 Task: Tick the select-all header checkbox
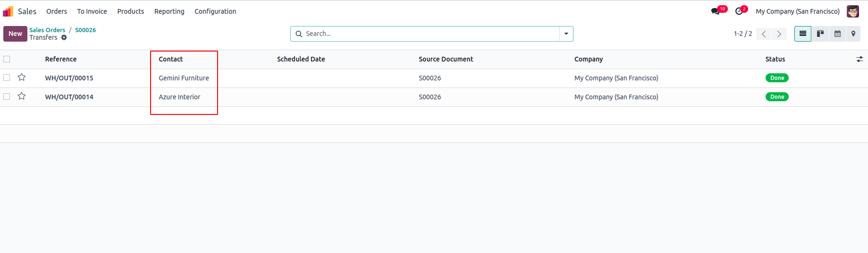click(7, 59)
